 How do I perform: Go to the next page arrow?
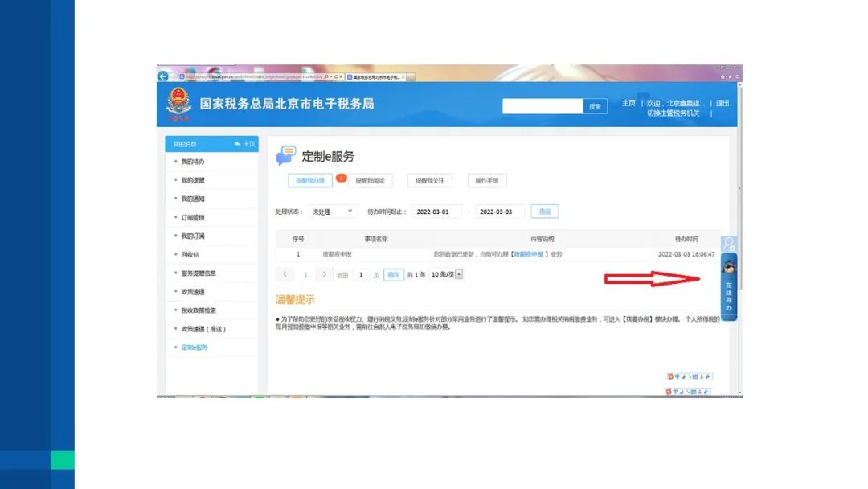click(x=325, y=274)
